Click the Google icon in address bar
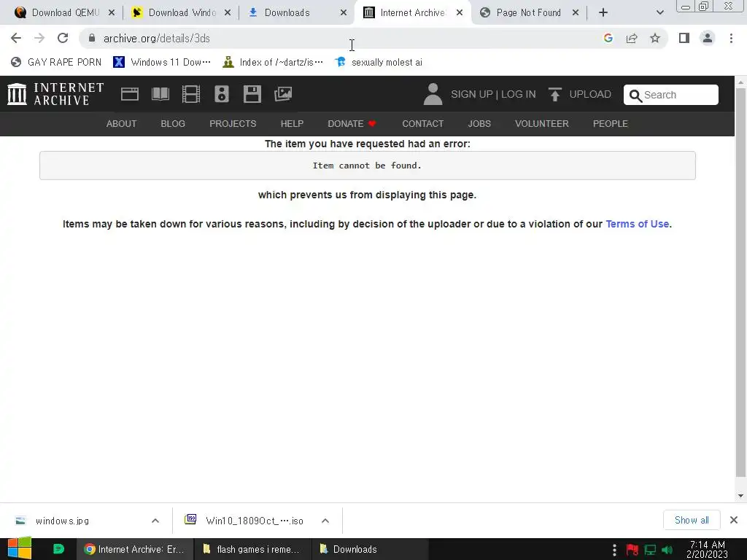The image size is (747, 560). pos(608,38)
